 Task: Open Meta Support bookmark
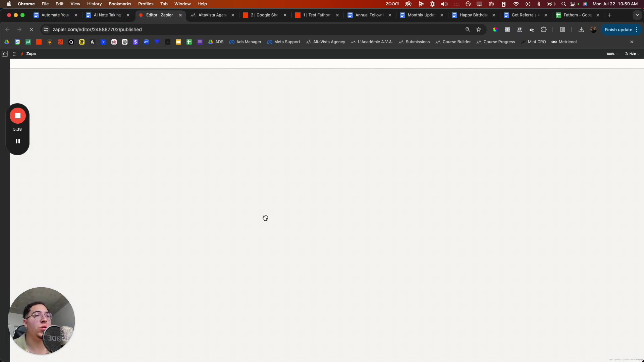click(284, 42)
